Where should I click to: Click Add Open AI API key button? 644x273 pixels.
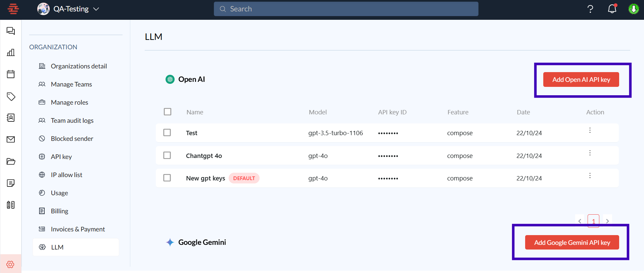(x=581, y=79)
